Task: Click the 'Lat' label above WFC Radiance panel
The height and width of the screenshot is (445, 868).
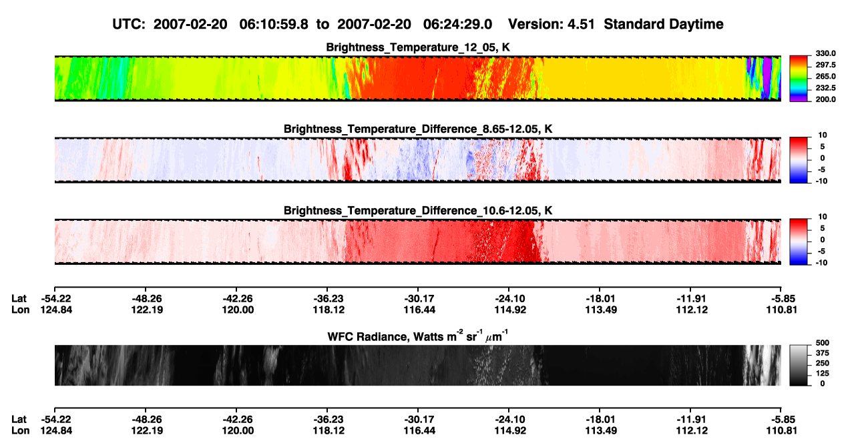Action: coord(19,299)
